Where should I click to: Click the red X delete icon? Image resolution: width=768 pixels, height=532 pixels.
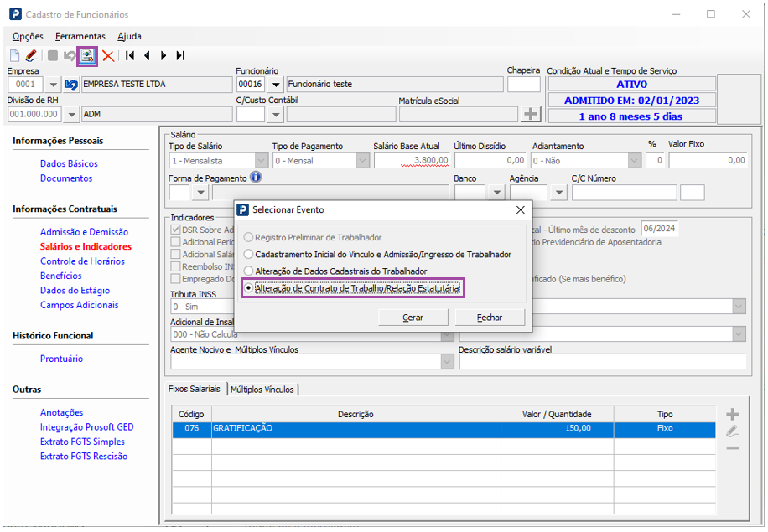click(108, 56)
